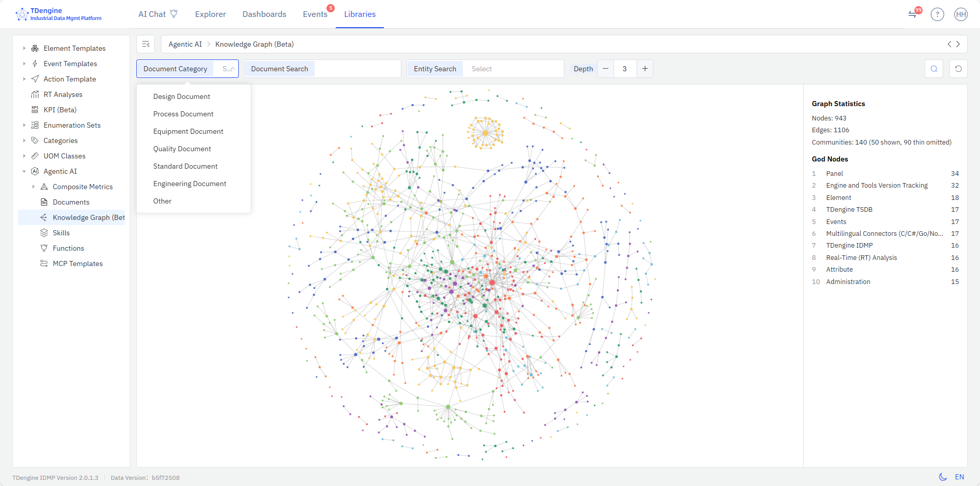
Task: Click the large yellow hub node in graph
Action: pos(485,133)
